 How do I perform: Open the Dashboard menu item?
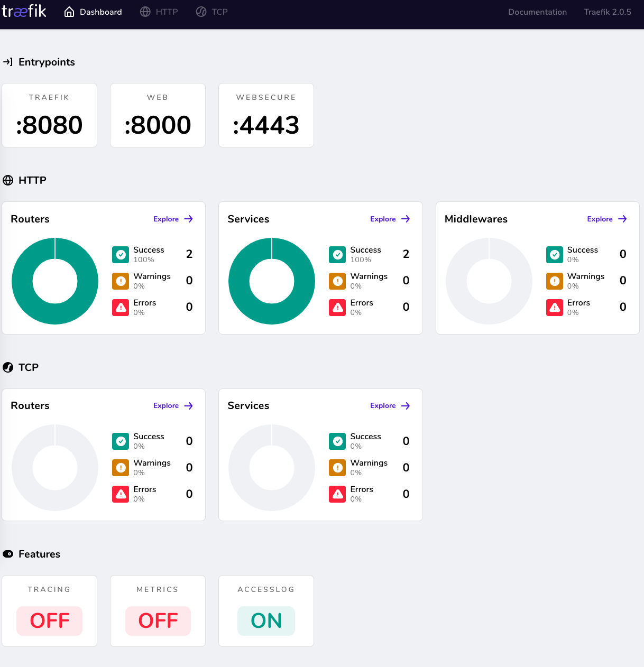coord(100,11)
